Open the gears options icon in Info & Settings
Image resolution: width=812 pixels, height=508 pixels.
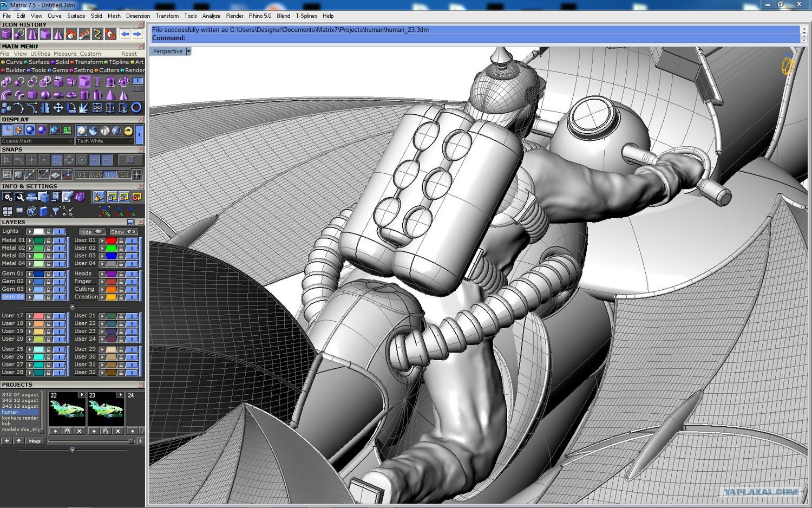pos(7,197)
